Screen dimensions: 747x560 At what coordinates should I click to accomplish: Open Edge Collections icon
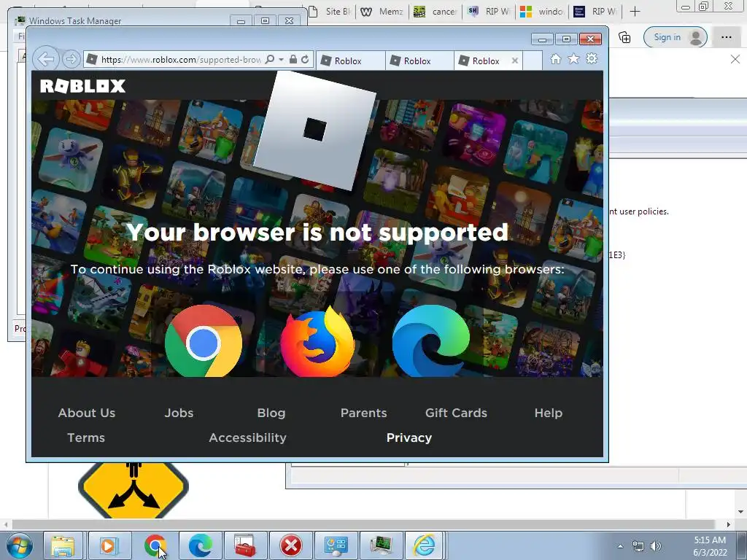[x=624, y=37]
